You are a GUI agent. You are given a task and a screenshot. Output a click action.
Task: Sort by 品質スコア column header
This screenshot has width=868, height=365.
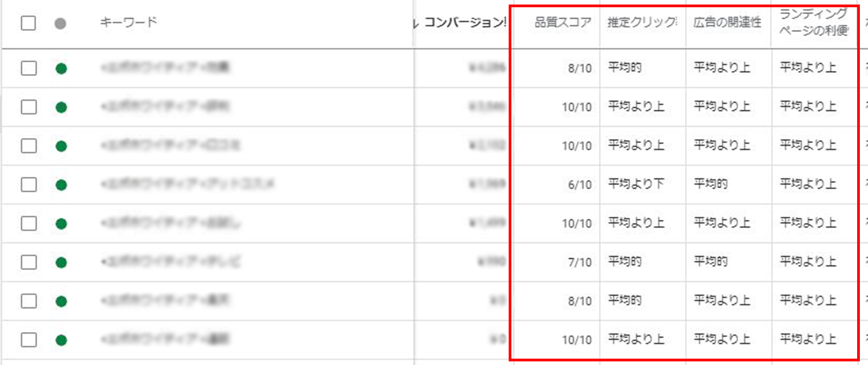(x=563, y=22)
